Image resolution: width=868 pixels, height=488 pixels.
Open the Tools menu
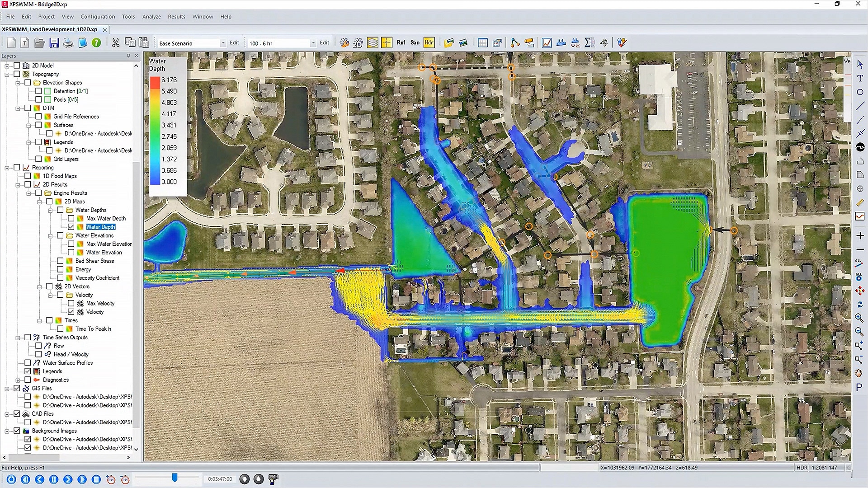[x=128, y=17]
